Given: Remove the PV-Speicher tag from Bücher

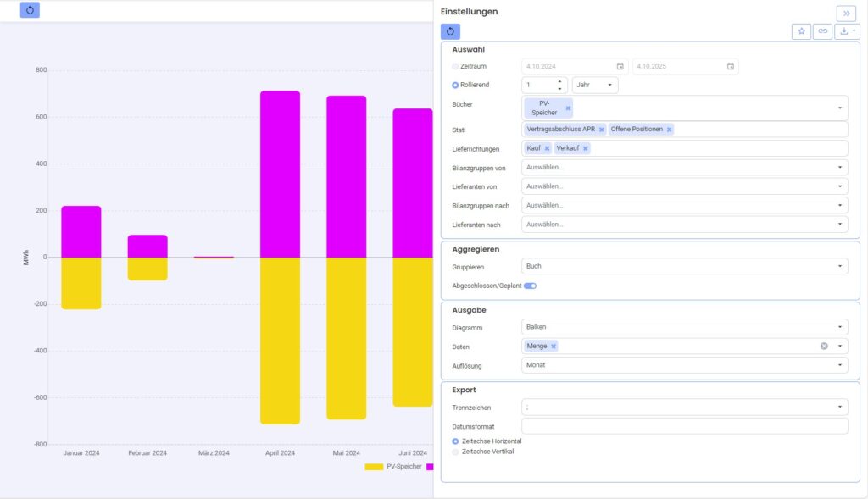Looking at the screenshot, I should tap(568, 108).
